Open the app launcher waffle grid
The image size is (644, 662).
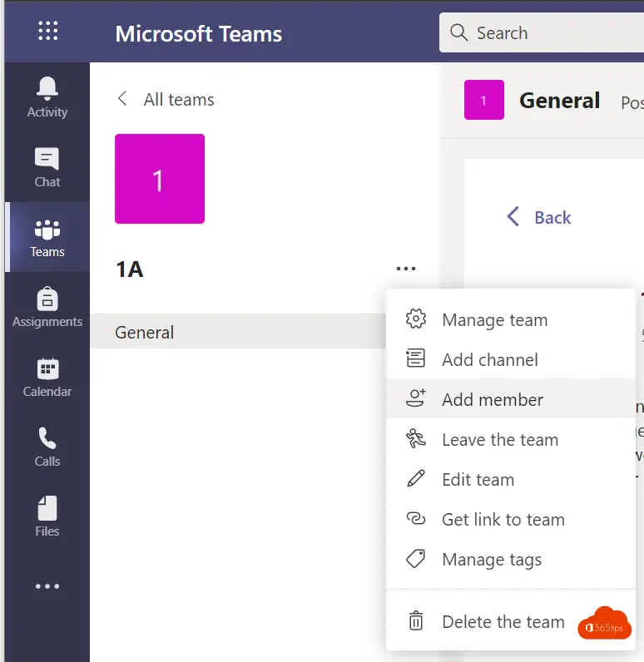point(47,32)
